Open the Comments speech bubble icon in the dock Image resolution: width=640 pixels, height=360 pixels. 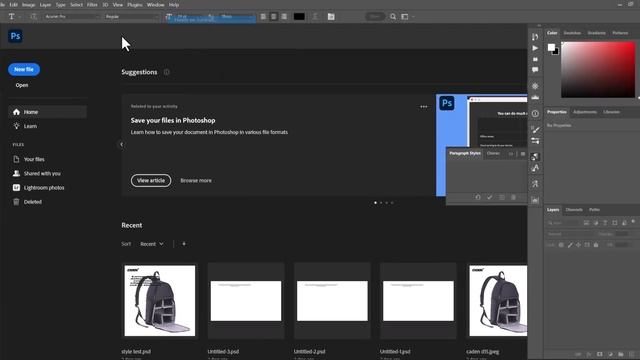coord(535,70)
